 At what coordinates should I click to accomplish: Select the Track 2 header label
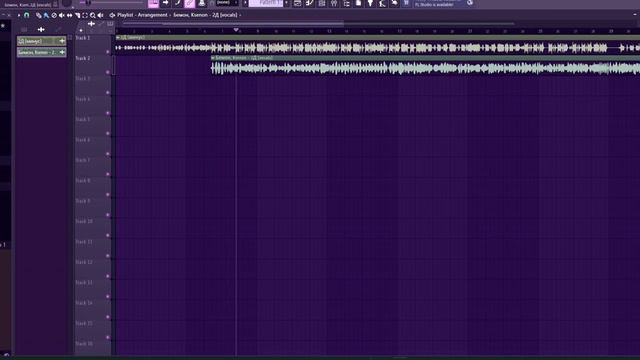83,58
